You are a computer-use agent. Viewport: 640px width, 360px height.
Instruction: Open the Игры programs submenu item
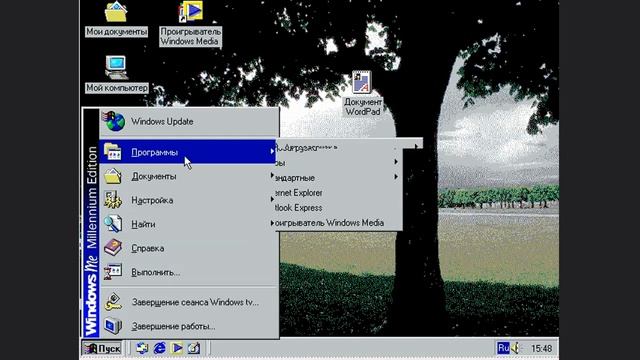click(x=339, y=162)
